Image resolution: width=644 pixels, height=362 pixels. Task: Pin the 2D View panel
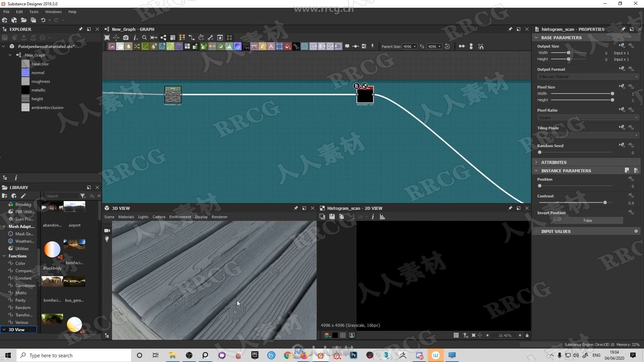[510, 208]
